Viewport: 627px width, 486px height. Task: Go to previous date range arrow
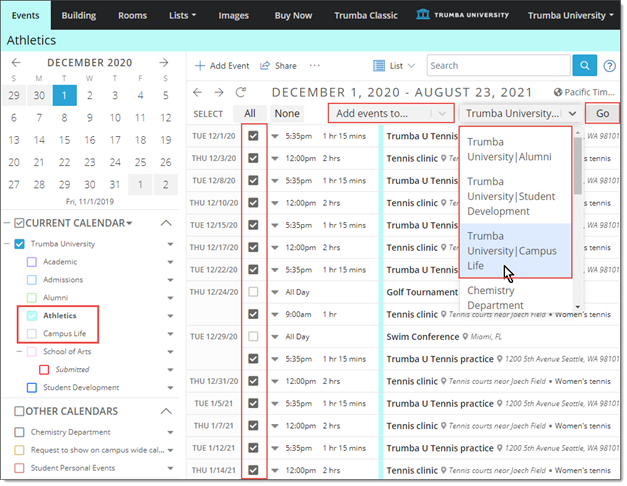(x=197, y=92)
